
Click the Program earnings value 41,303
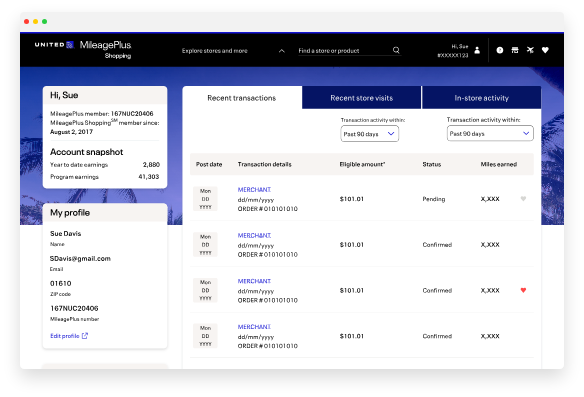tap(149, 177)
